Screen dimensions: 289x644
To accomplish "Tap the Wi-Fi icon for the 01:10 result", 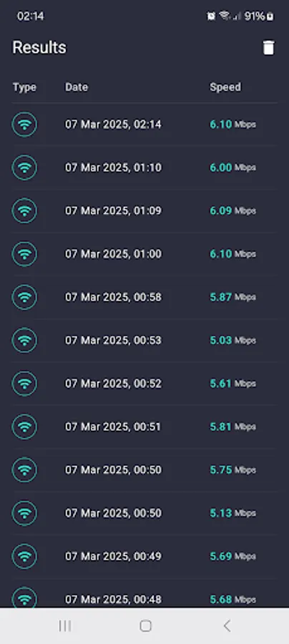I will click(x=24, y=167).
